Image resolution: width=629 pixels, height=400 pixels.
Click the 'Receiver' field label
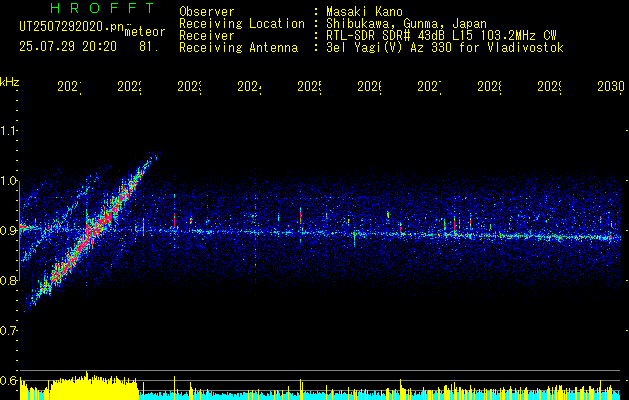[207, 36]
